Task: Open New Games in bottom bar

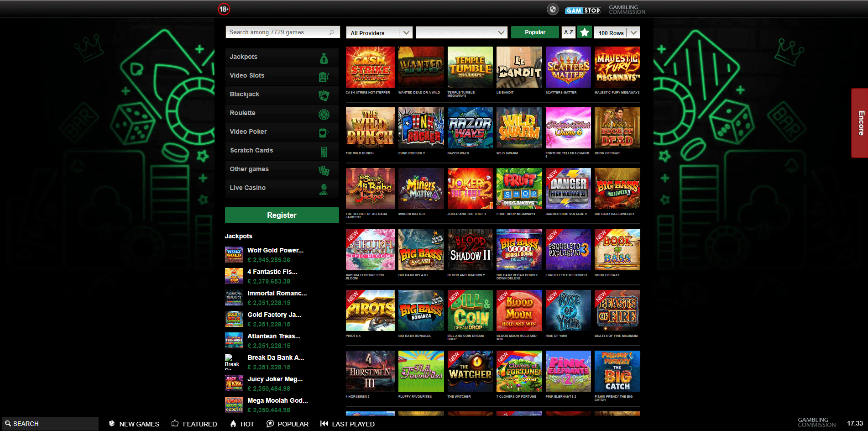Action: pyautogui.click(x=134, y=424)
